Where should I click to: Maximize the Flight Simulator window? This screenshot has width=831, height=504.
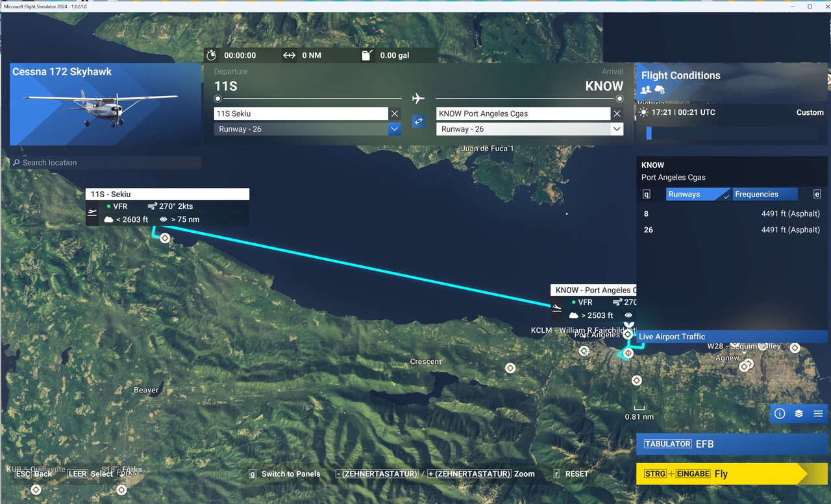[810, 6]
